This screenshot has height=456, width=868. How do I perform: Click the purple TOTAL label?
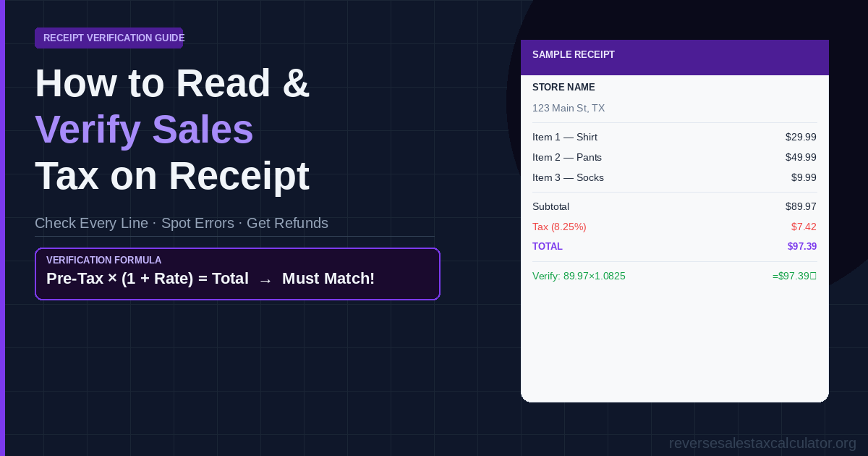click(x=548, y=246)
